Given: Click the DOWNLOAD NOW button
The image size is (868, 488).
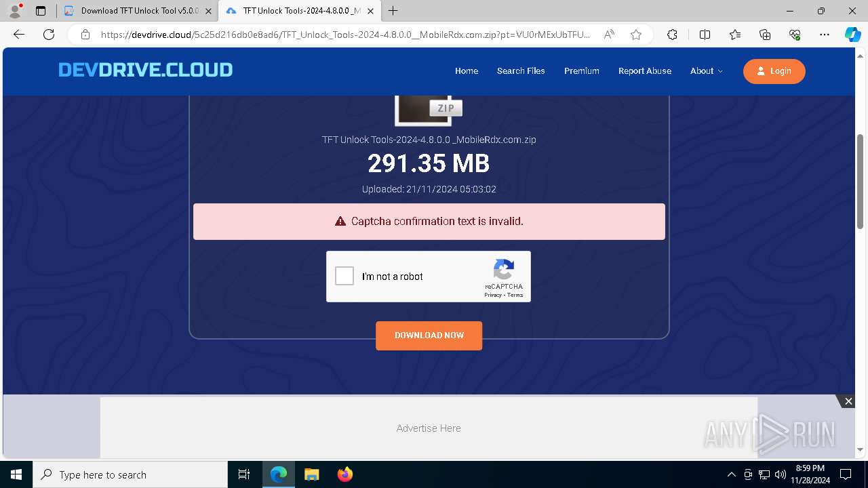Looking at the screenshot, I should [x=429, y=335].
